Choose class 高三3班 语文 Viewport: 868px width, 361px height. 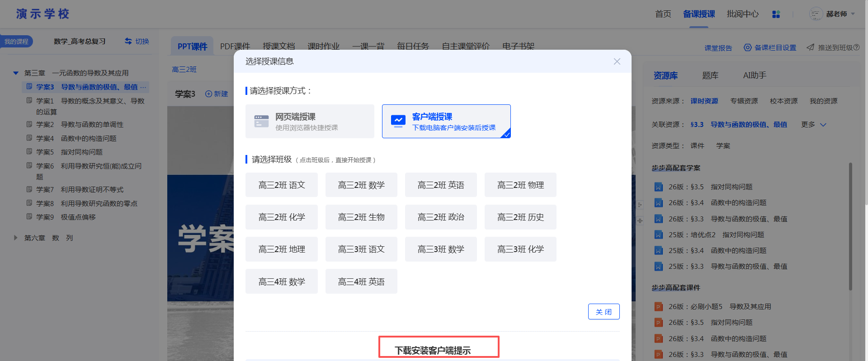(361, 249)
